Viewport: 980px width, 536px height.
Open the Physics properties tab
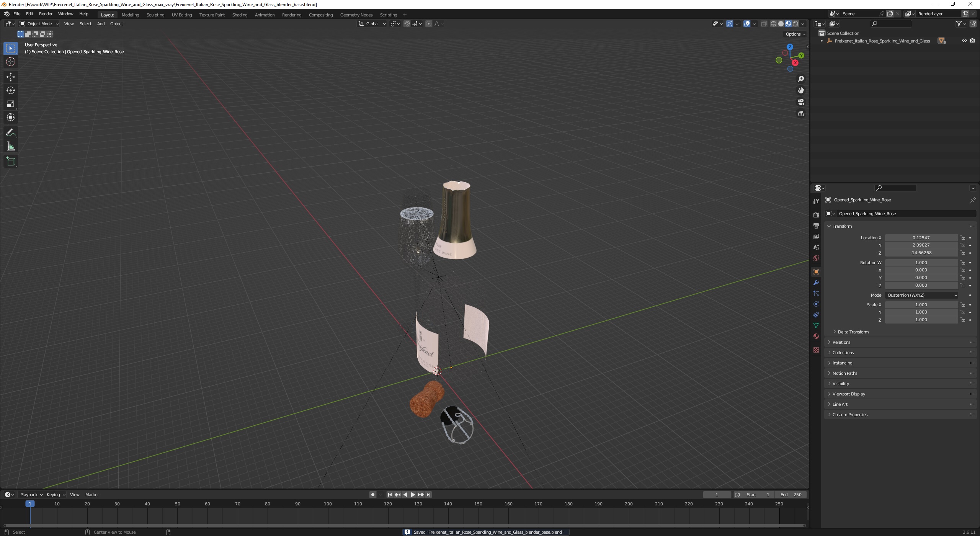pos(816,304)
